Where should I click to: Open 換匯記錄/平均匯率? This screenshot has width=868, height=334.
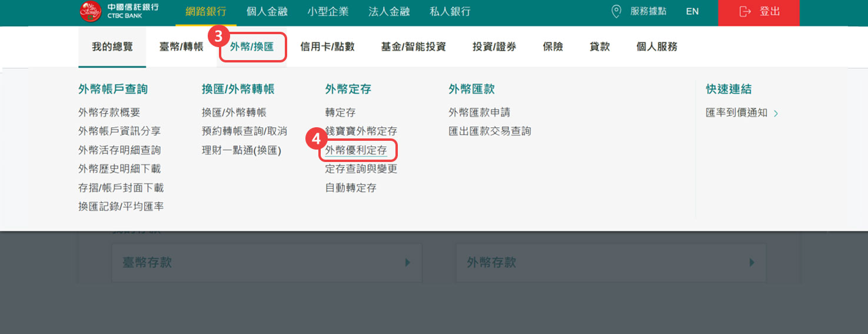[121, 207]
